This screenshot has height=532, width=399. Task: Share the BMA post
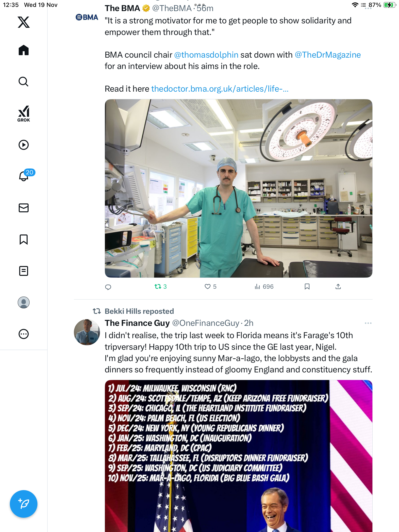click(x=338, y=286)
